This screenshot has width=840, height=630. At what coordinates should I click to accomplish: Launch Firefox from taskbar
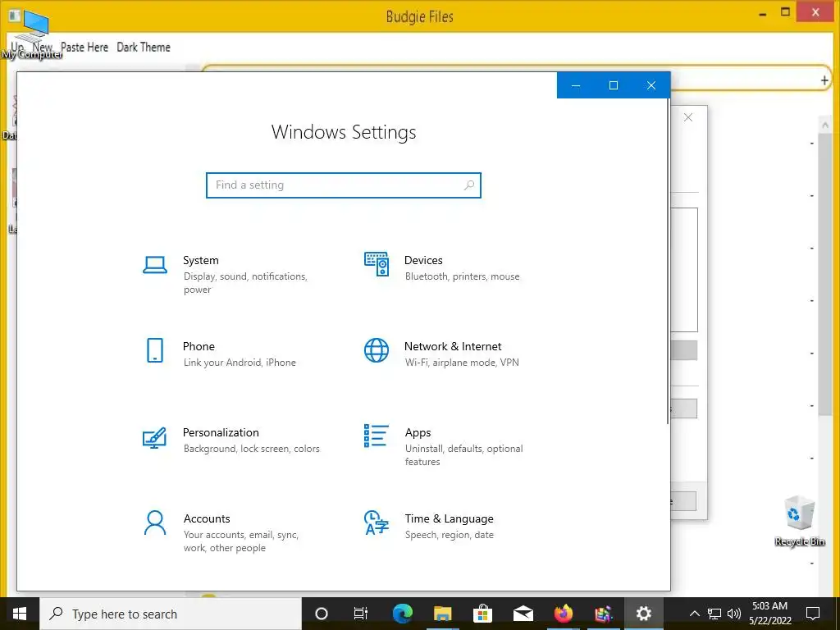pyautogui.click(x=563, y=614)
